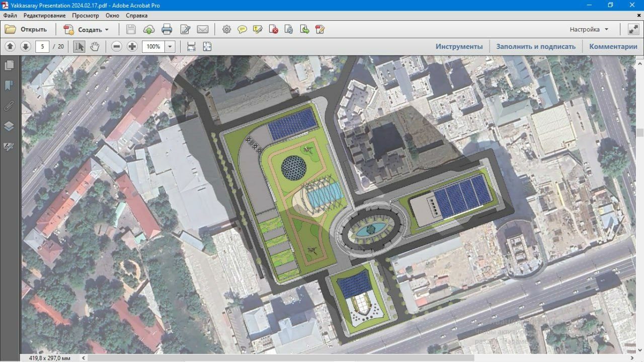The width and height of the screenshot is (644, 362).
Task: Expand the Создать dropdown
Action: pyautogui.click(x=107, y=30)
